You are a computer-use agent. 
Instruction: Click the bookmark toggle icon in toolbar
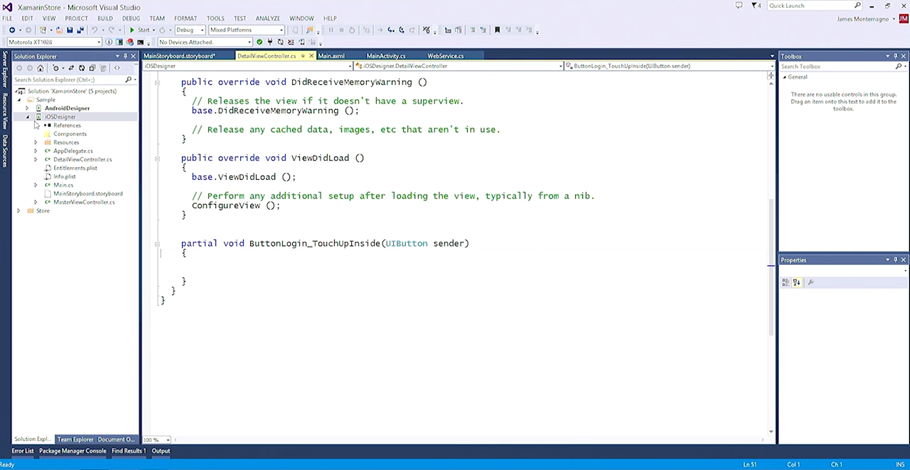[x=497, y=30]
